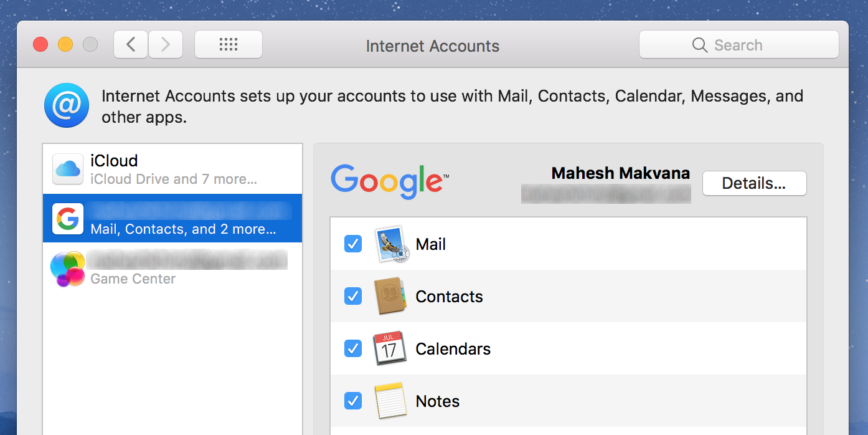Go back with the left arrow button
The width and height of the screenshot is (868, 435).
click(x=131, y=45)
